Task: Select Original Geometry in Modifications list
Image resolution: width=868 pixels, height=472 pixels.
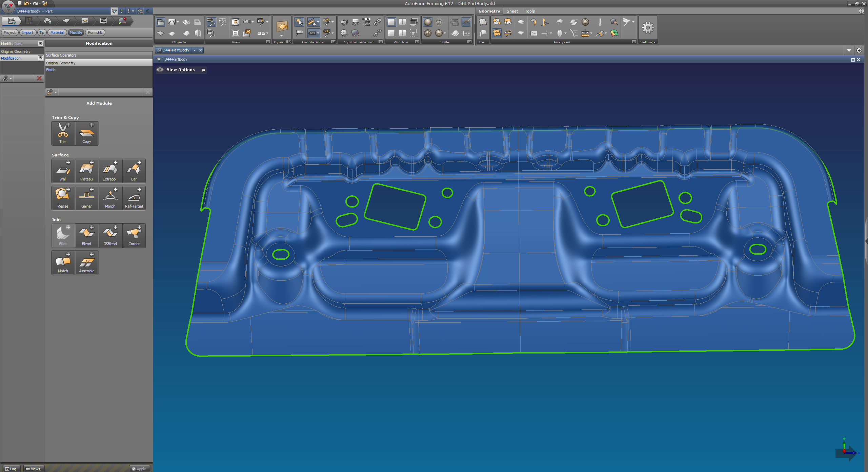Action: (16, 51)
